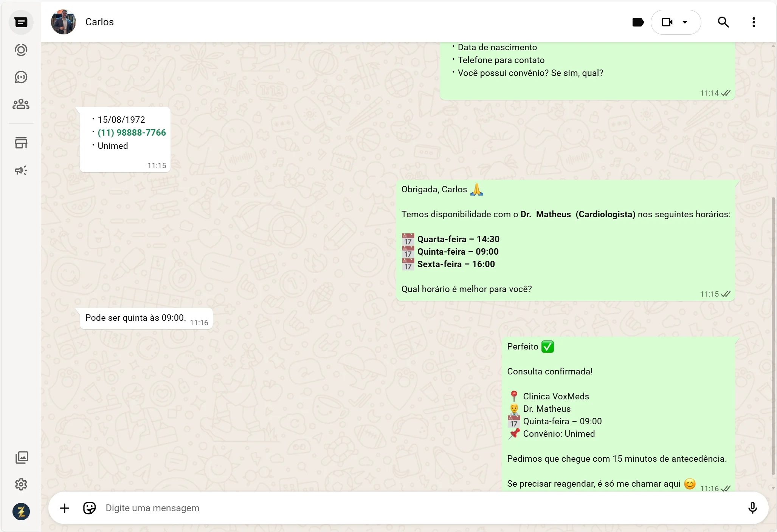Select the Advertise megaphone icon
Image resolution: width=777 pixels, height=532 pixels.
point(21,170)
